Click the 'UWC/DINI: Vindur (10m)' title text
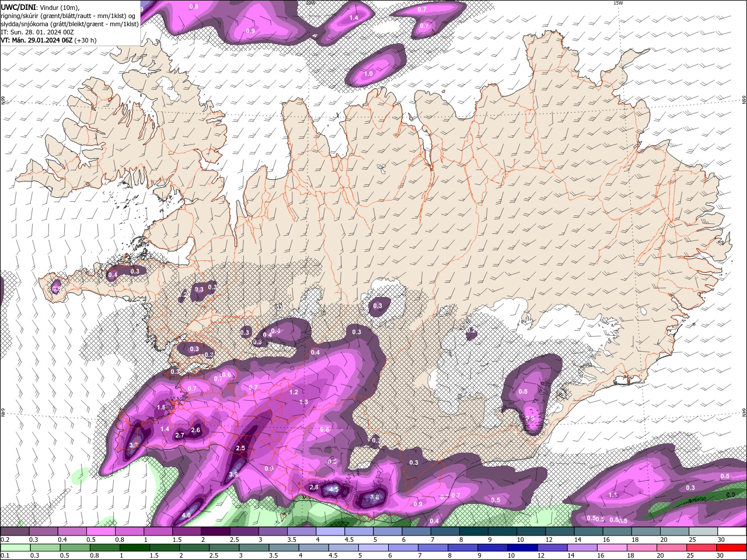747x560 pixels. (39, 7)
